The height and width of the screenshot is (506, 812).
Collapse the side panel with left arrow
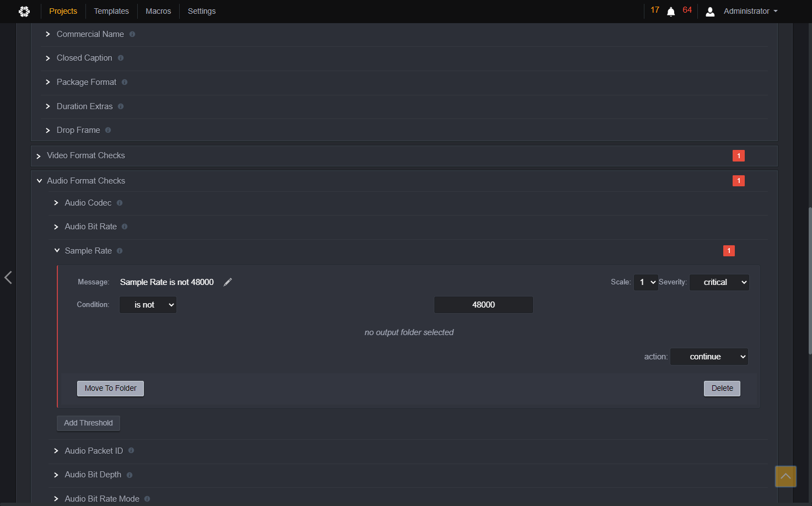[x=8, y=277]
